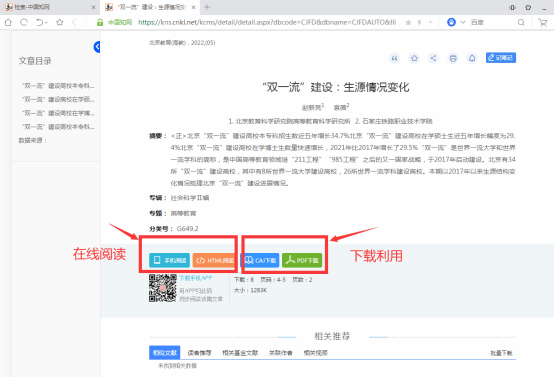The image size is (554, 378).
Task: Open the third entry in the 文章目录 list
Action: coord(58,113)
